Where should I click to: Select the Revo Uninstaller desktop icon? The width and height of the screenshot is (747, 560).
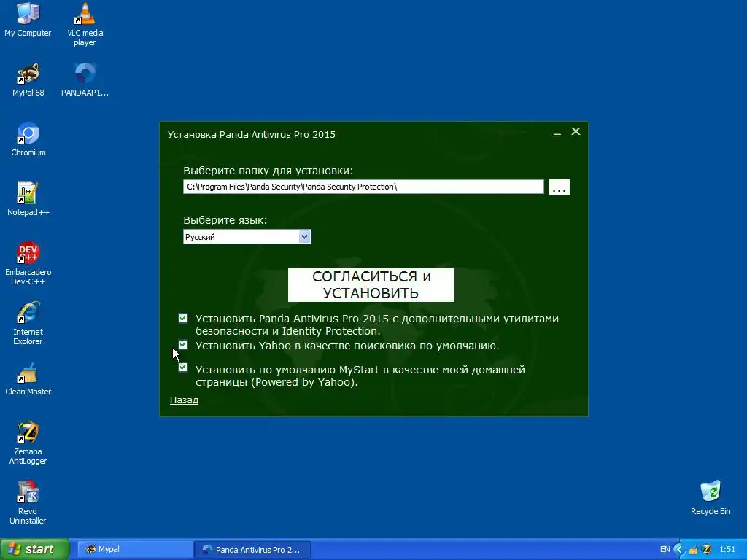[28, 503]
